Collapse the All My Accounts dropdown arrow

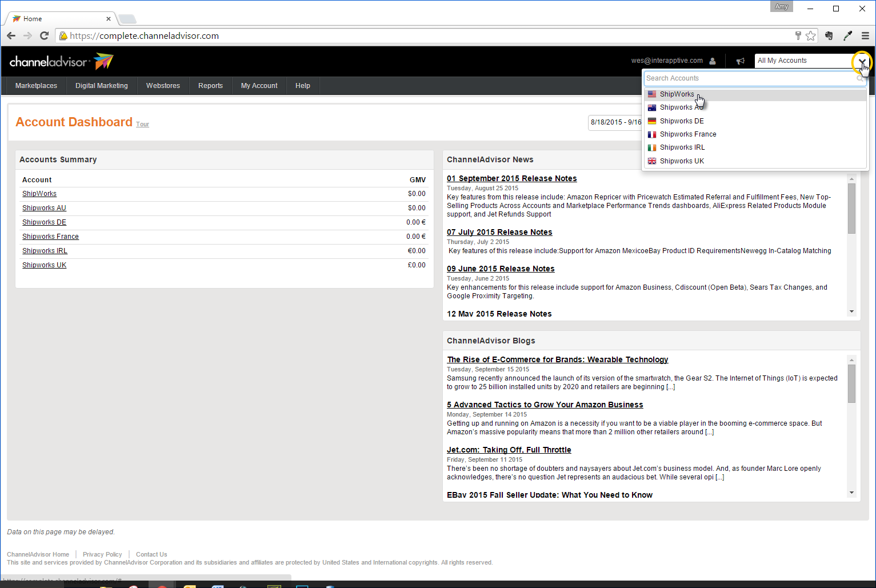click(x=862, y=61)
